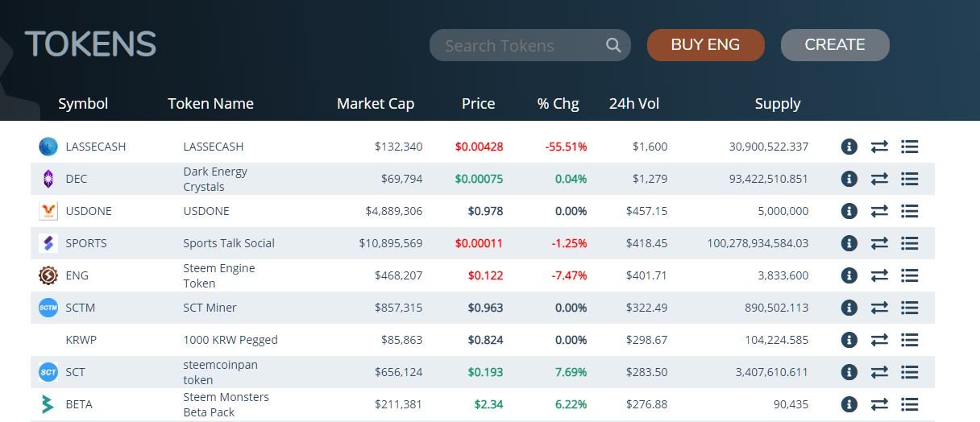This screenshot has height=422, width=980.
Task: View USDONE token info icon
Action: pyautogui.click(x=849, y=211)
